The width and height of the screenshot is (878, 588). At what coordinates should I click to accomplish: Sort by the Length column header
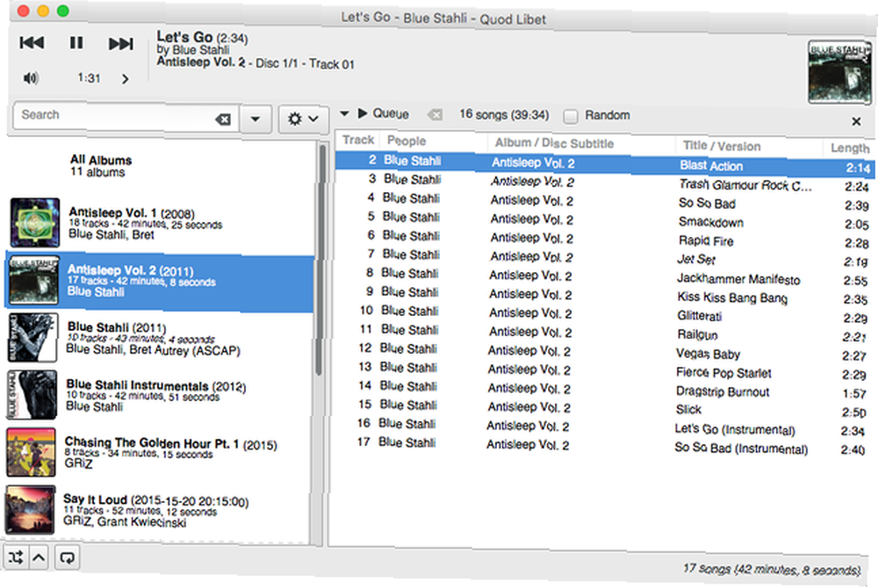[849, 147]
